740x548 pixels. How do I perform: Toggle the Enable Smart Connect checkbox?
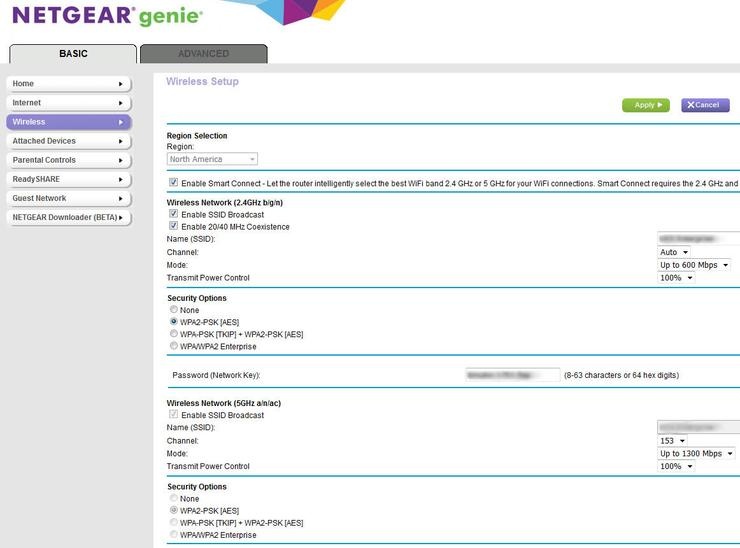tap(174, 184)
